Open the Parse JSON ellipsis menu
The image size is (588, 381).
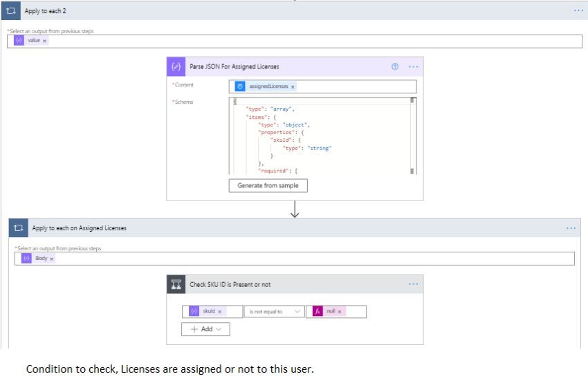414,66
